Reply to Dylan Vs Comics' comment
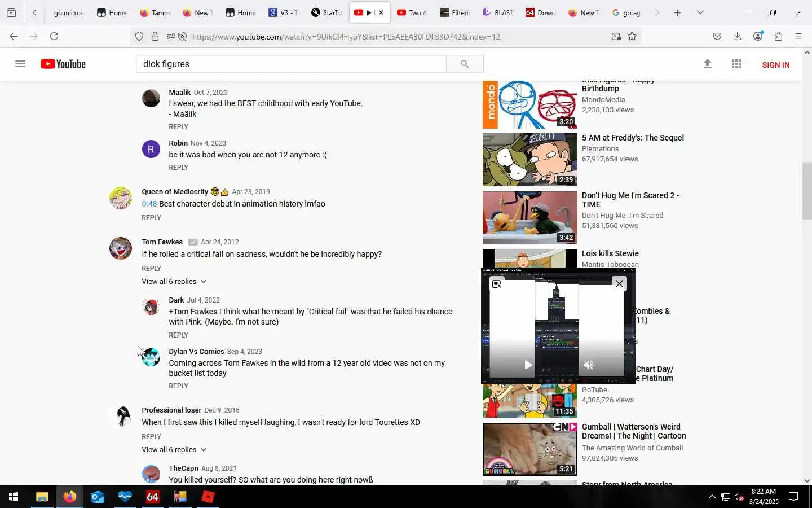Image resolution: width=812 pixels, height=508 pixels. pyautogui.click(x=178, y=386)
